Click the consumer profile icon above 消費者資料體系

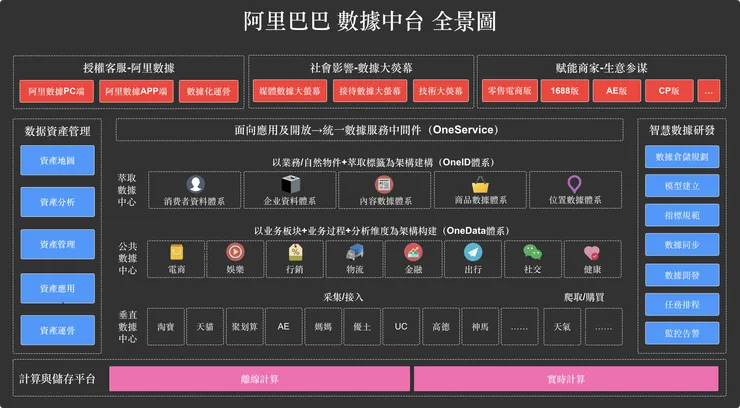point(195,184)
